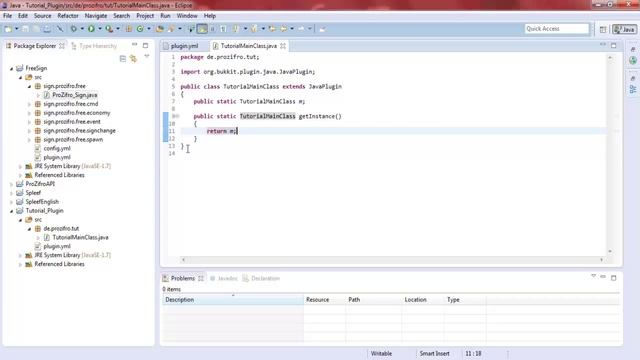
Task: Minimize the editor area
Action: [x=603, y=44]
